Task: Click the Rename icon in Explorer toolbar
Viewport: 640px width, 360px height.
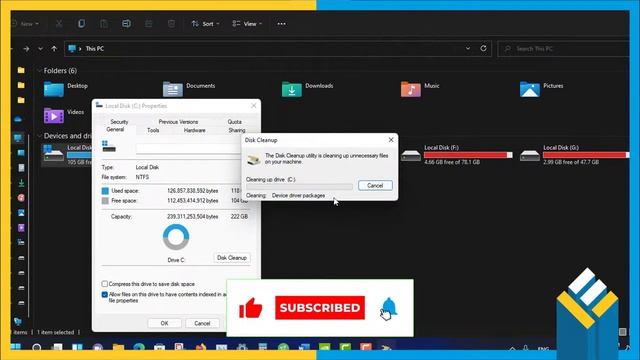Action: coord(126,24)
